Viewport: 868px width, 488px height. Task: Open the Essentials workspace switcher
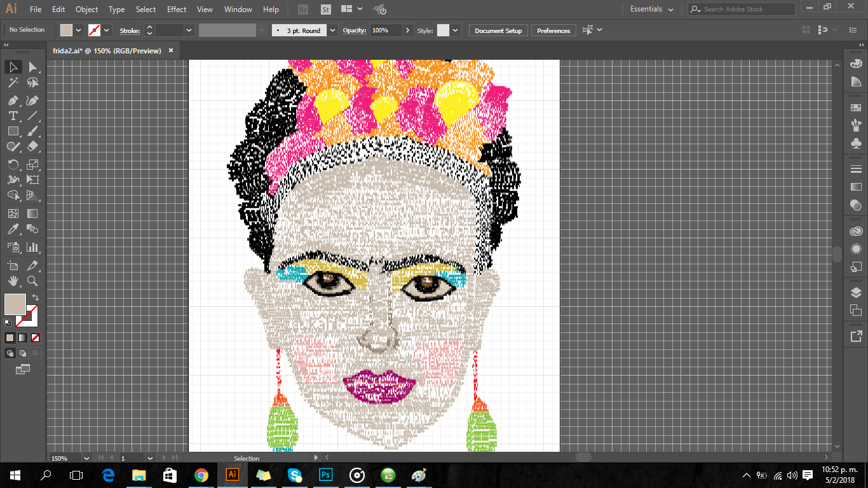click(652, 9)
